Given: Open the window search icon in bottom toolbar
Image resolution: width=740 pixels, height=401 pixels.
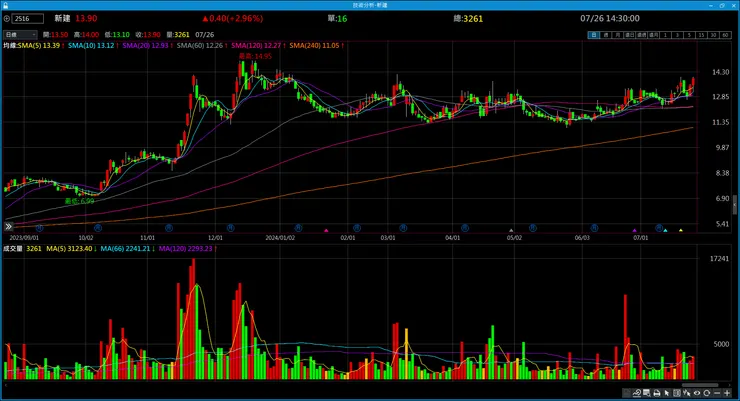Looking at the screenshot, I should tap(647, 393).
